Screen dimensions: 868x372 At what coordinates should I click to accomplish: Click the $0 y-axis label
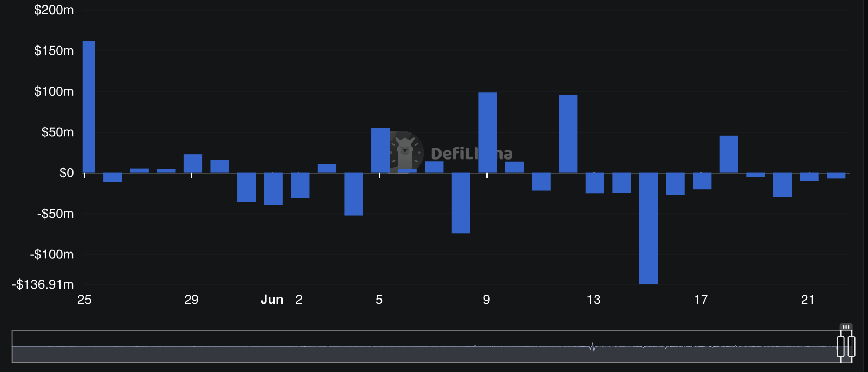pos(66,173)
